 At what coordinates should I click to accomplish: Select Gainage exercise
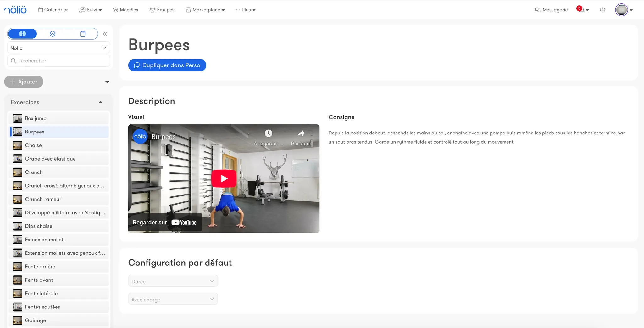(x=59, y=320)
